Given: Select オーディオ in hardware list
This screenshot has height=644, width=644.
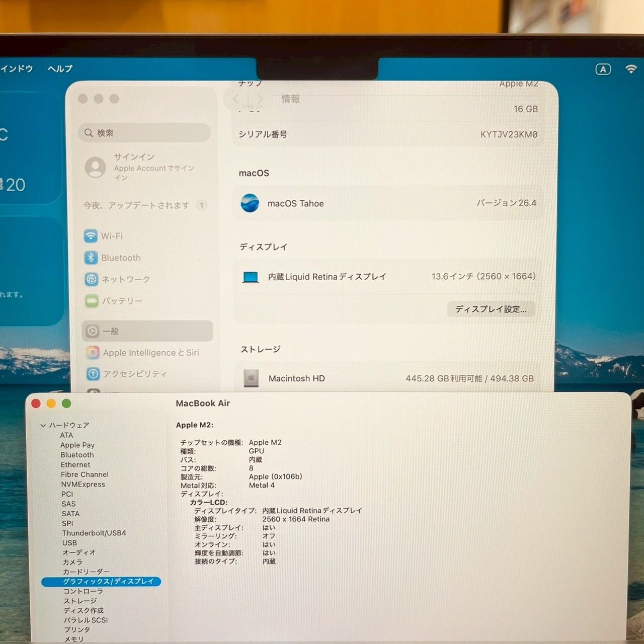Looking at the screenshot, I should point(79,552).
